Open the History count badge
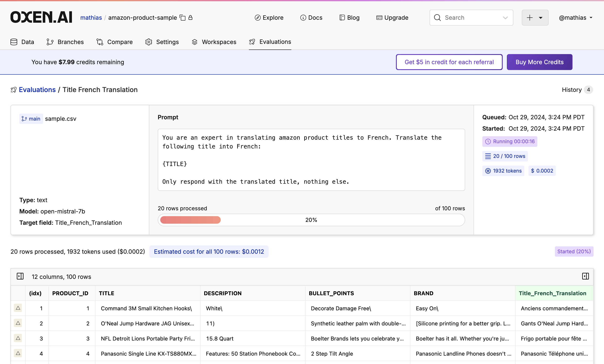Image resolution: width=604 pixels, height=364 pixels. pyautogui.click(x=588, y=90)
